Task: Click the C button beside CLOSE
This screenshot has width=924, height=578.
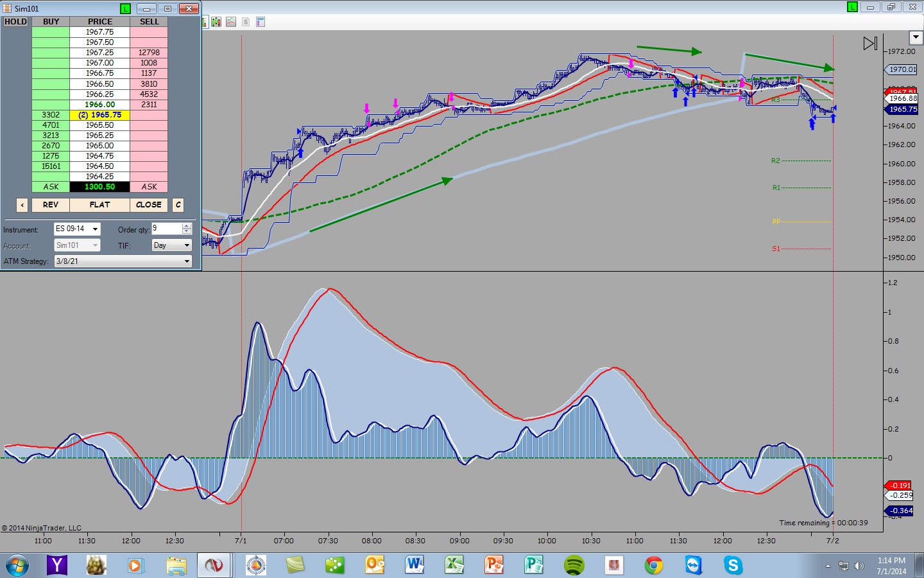Action: coord(178,205)
